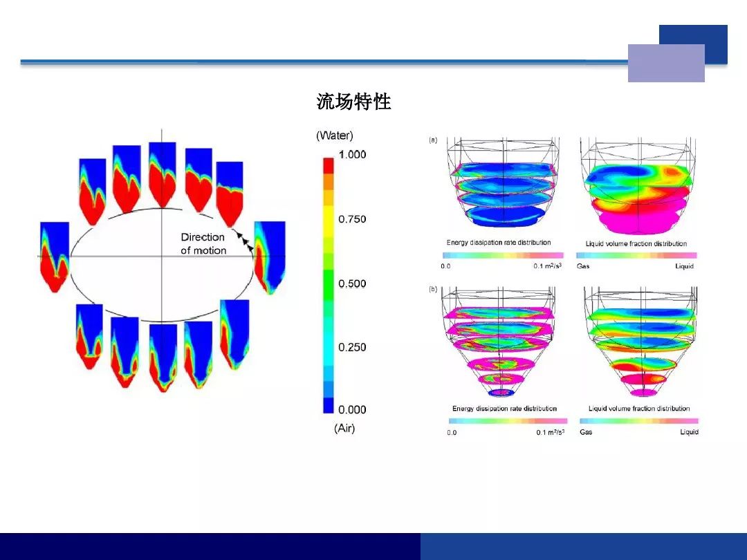This screenshot has height=560, width=747.
Task: Select panel (a) energy dissipation rate plot
Action: [x=501, y=183]
